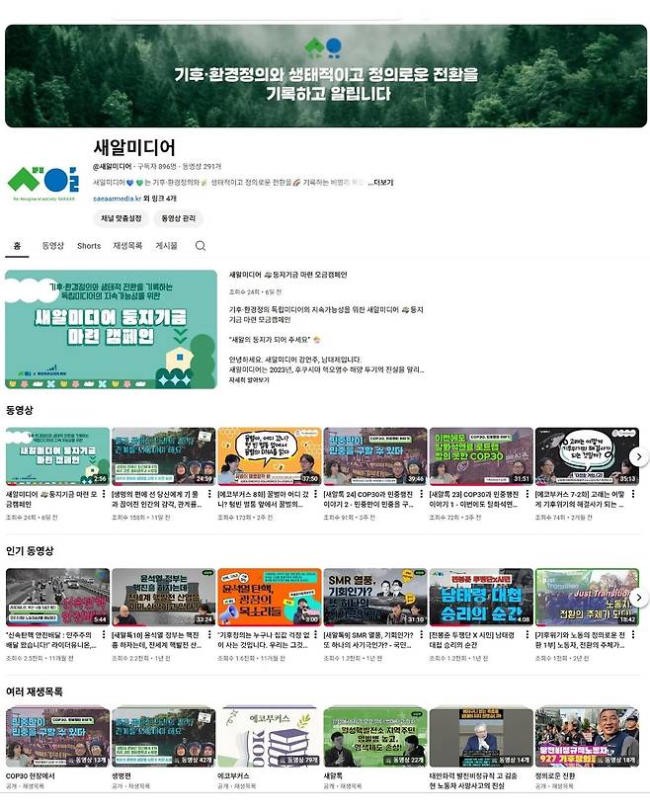The width and height of the screenshot is (650, 812).
Task: Click the 새알톡 playlist title text
Action: pos(333,776)
